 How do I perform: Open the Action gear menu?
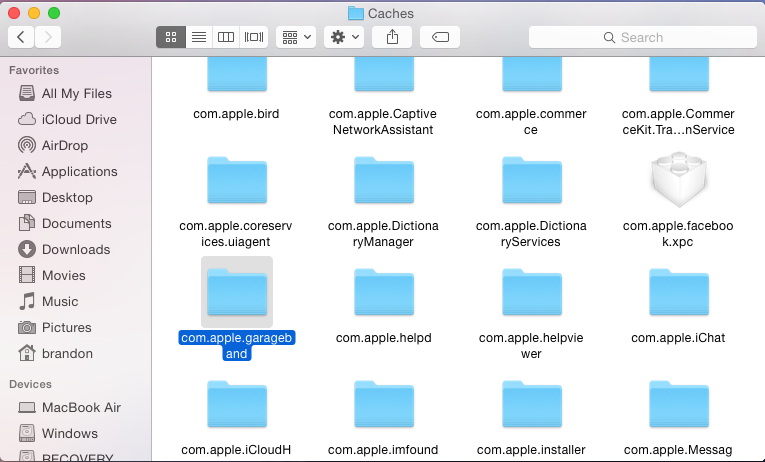tap(344, 37)
